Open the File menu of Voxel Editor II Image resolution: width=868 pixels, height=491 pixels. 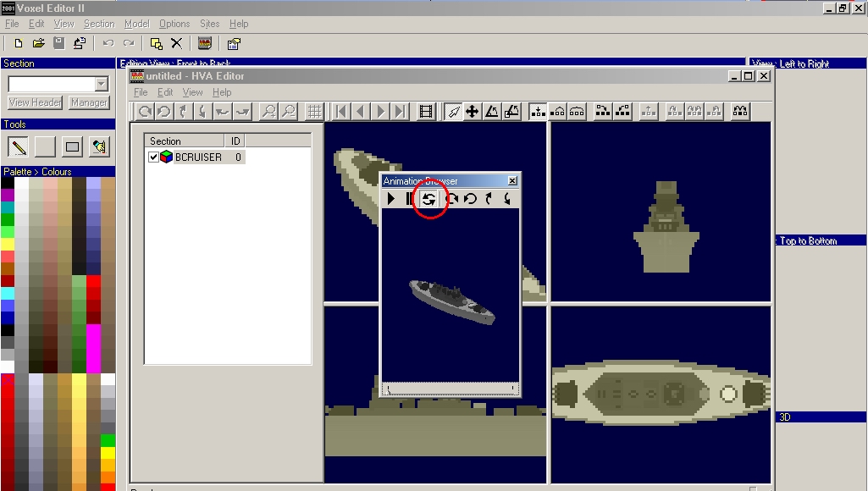[12, 24]
